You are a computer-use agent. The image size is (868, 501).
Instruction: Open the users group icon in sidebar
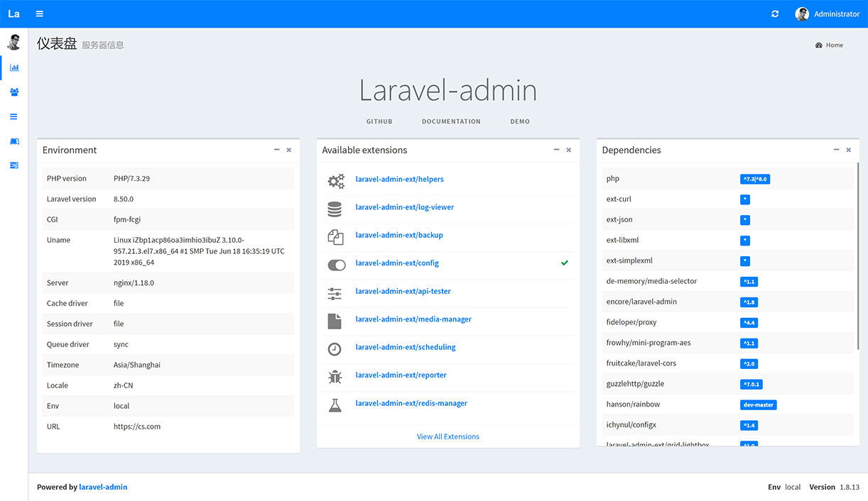click(14, 92)
